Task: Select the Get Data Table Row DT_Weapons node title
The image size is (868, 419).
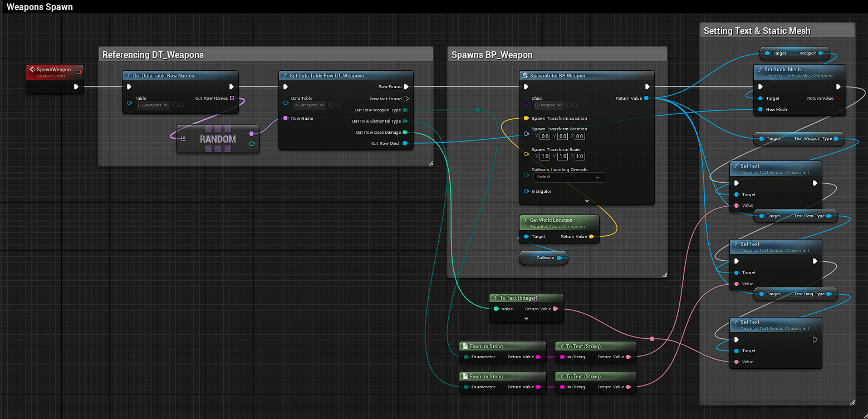Action: [327, 75]
